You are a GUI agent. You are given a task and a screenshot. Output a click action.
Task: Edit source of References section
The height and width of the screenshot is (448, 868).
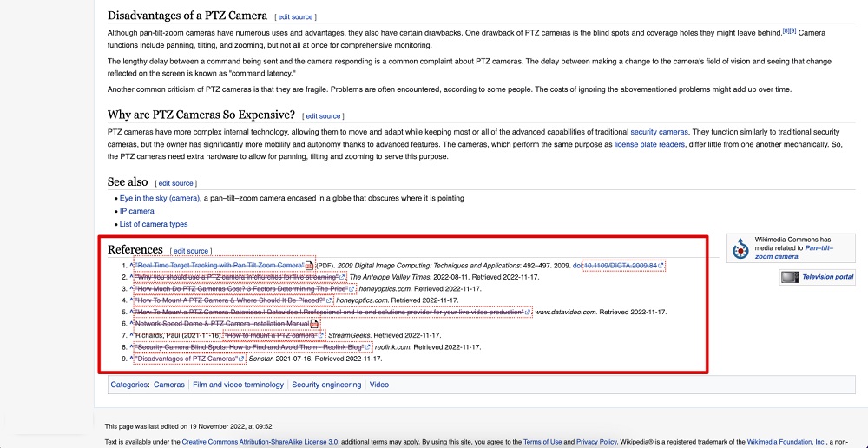pyautogui.click(x=191, y=251)
